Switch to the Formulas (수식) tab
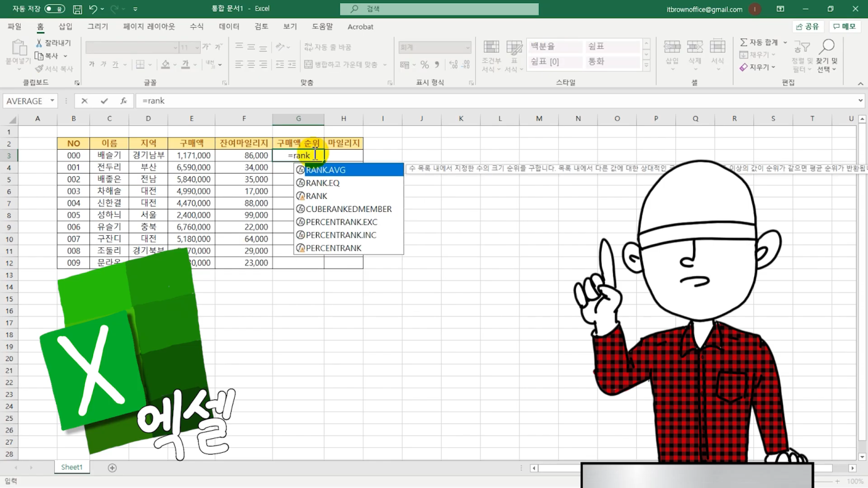 [x=196, y=26]
